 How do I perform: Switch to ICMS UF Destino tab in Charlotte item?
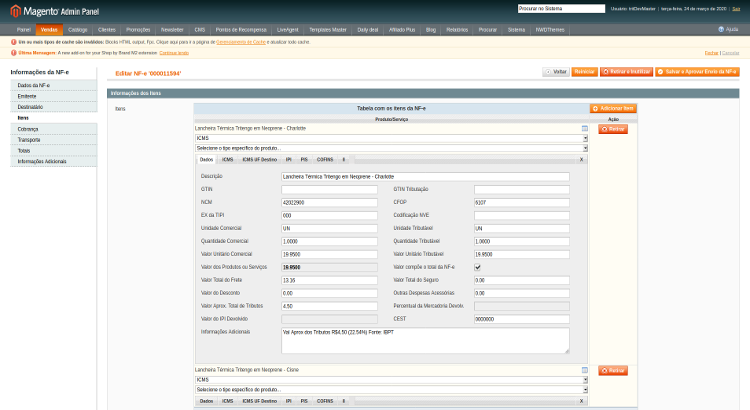click(260, 160)
